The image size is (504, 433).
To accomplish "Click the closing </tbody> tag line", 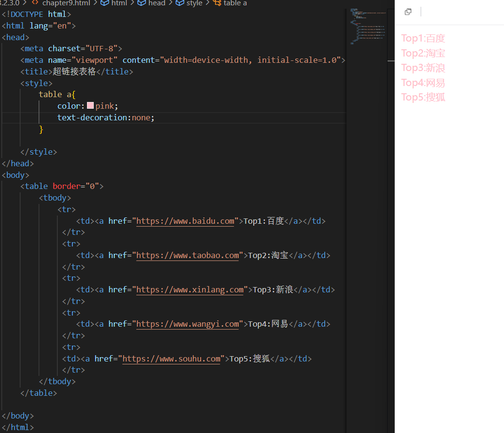I will (x=57, y=381).
